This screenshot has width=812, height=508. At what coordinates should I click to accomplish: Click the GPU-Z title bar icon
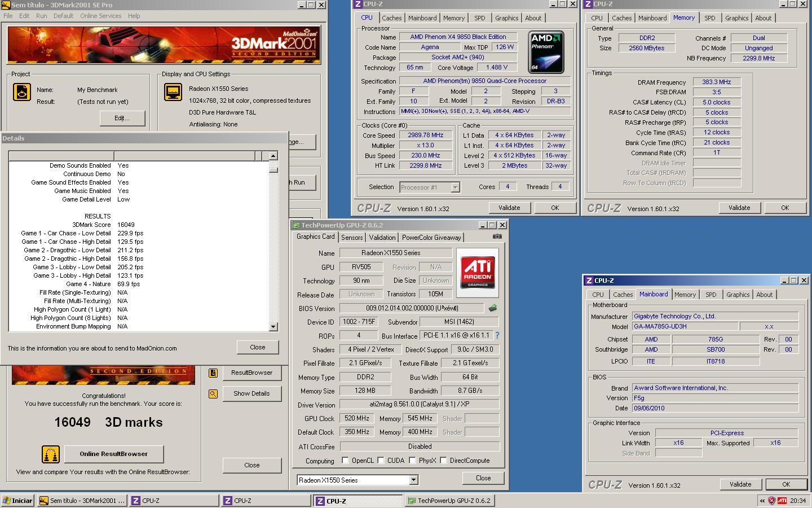tap(296, 225)
